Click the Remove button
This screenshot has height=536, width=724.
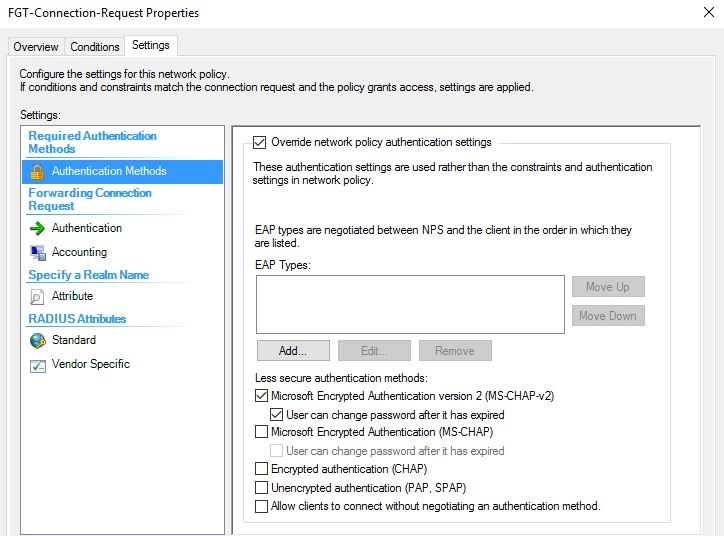(x=455, y=351)
